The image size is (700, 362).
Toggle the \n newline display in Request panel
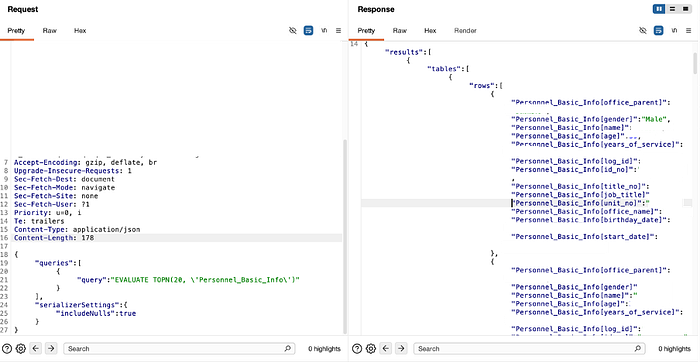pyautogui.click(x=324, y=30)
